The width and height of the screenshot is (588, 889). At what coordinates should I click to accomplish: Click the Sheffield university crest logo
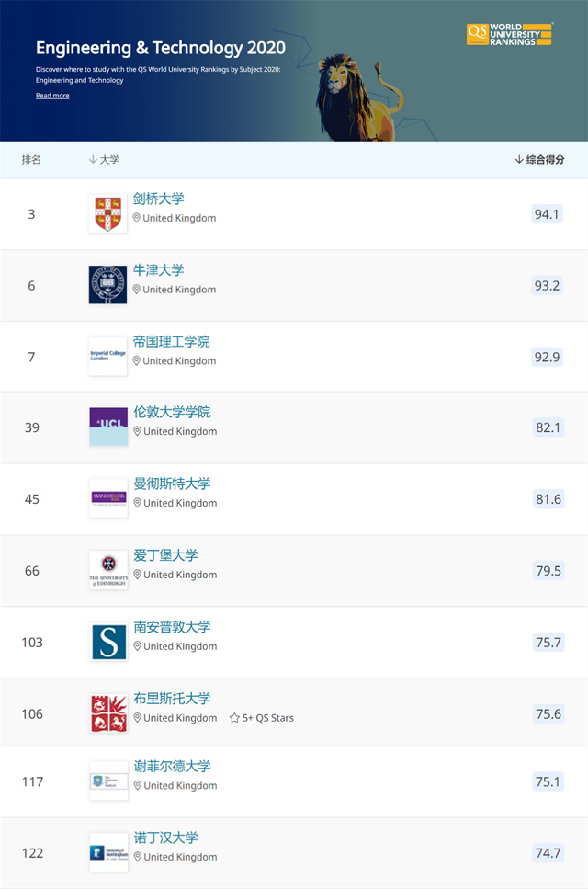point(107,784)
